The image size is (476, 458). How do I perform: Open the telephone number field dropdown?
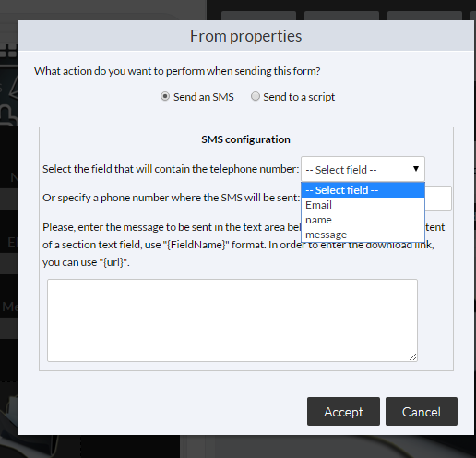(x=363, y=169)
